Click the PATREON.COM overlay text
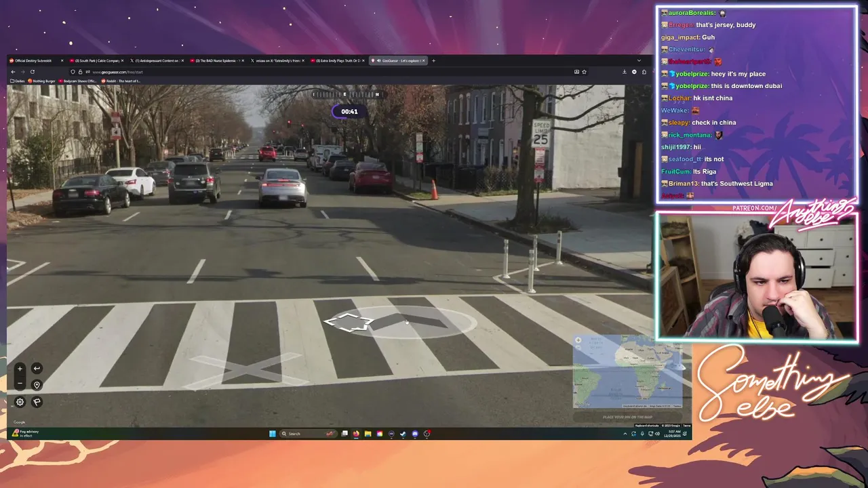 755,208
